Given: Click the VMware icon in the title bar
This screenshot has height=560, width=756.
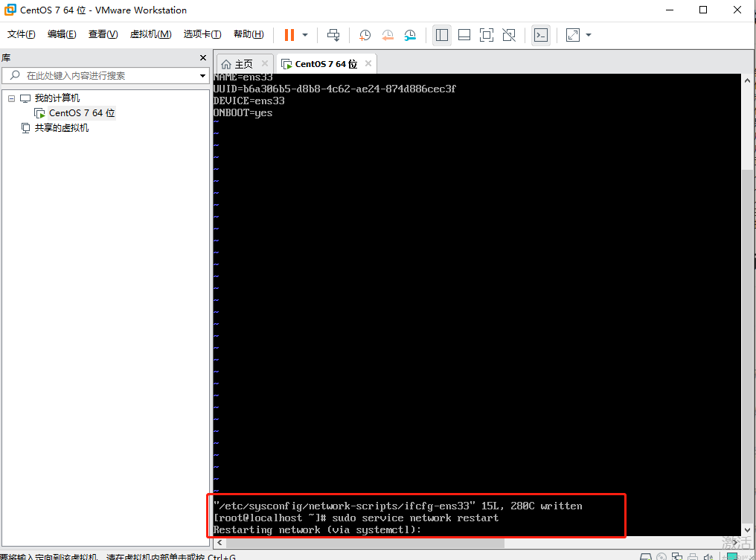Looking at the screenshot, I should click(10, 10).
